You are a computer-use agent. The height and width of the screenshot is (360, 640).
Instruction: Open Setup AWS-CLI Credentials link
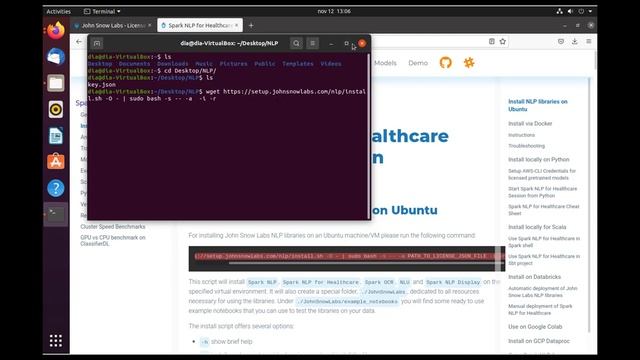(542, 174)
